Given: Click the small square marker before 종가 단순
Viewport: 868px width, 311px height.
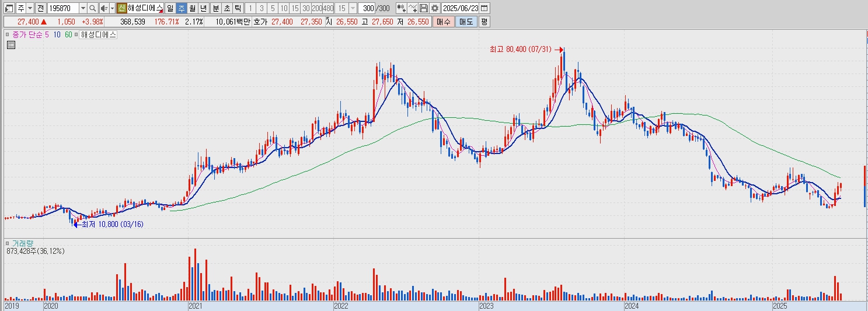Looking at the screenshot, I should point(8,34).
